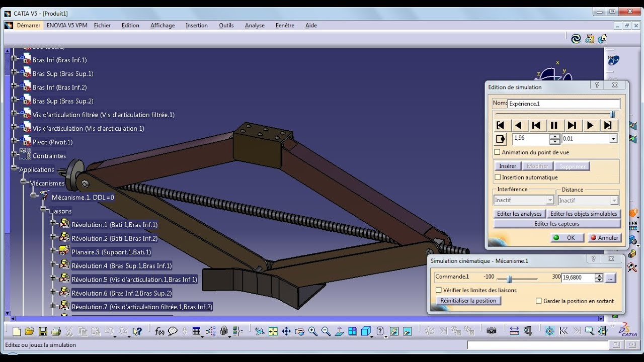The height and width of the screenshot is (362, 644).
Task: Open the What's This help pointer icon
Action: (x=137, y=331)
